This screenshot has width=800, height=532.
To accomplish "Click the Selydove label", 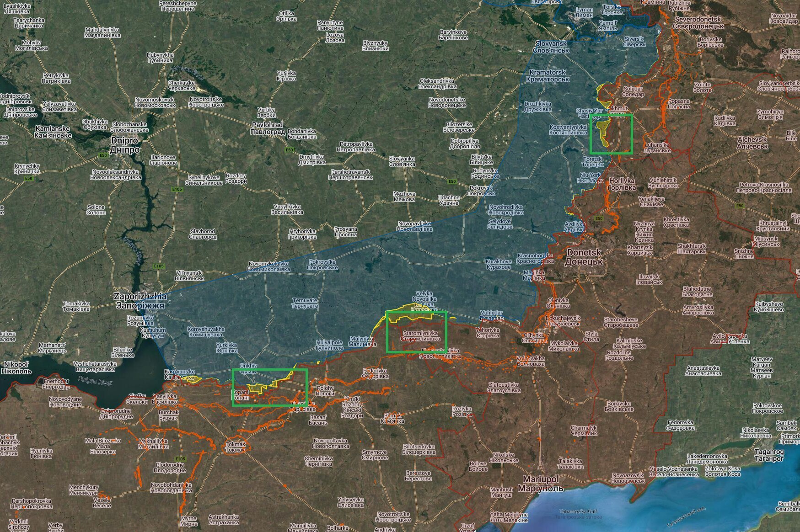I will tap(500, 224).
